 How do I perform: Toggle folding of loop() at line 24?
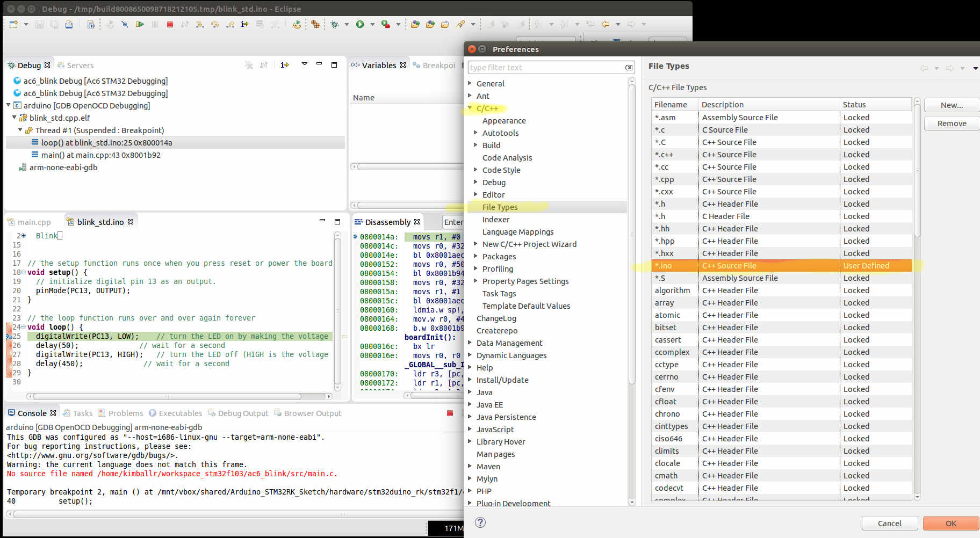coord(23,327)
